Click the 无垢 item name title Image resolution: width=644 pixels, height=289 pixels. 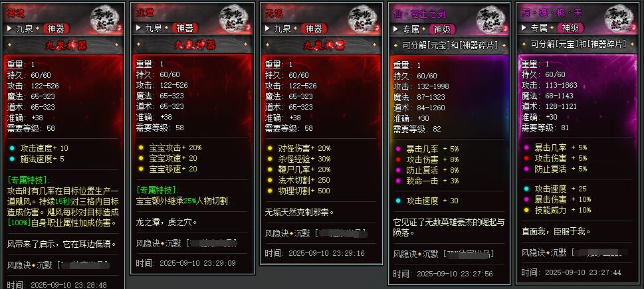(274, 13)
